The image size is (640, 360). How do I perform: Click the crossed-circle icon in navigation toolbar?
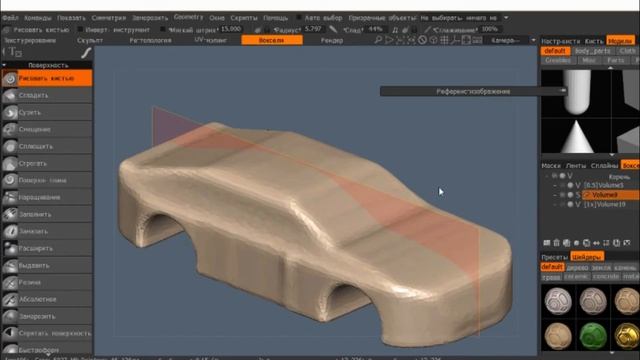[422, 40]
